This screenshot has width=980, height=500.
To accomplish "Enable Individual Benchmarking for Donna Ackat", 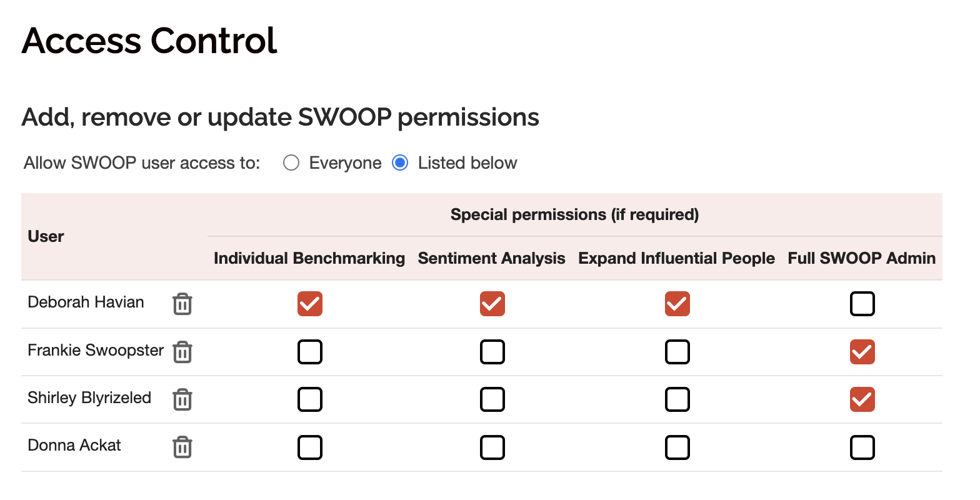I will pyautogui.click(x=310, y=447).
